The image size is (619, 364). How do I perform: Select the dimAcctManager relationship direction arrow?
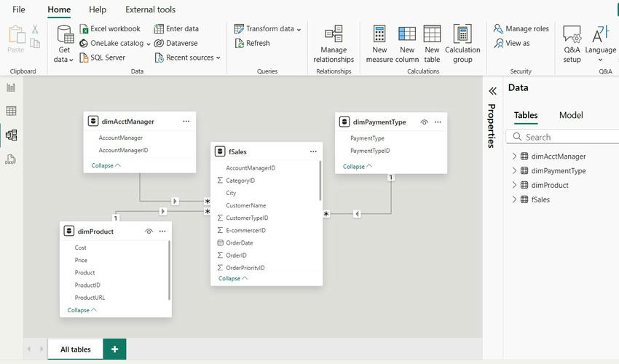tap(175, 201)
